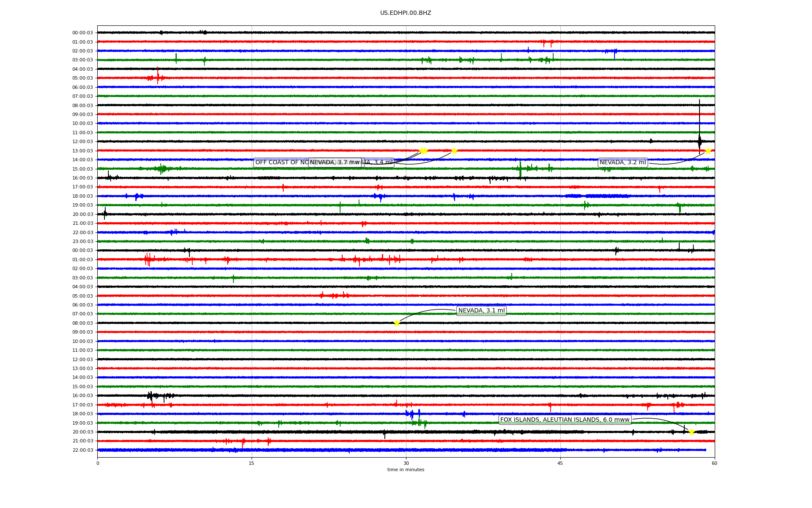Click the lone yellow star near minute 35

click(x=454, y=151)
